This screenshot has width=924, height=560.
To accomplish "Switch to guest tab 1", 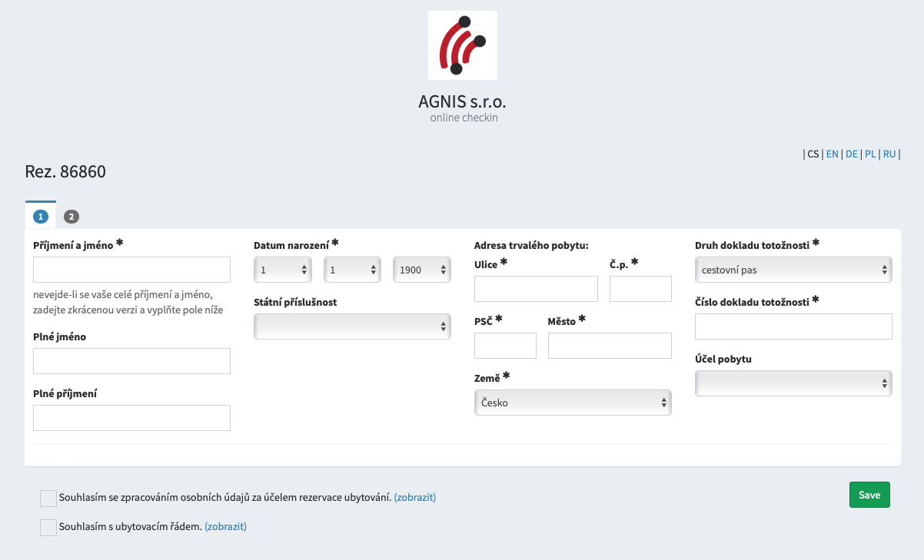I will click(41, 217).
